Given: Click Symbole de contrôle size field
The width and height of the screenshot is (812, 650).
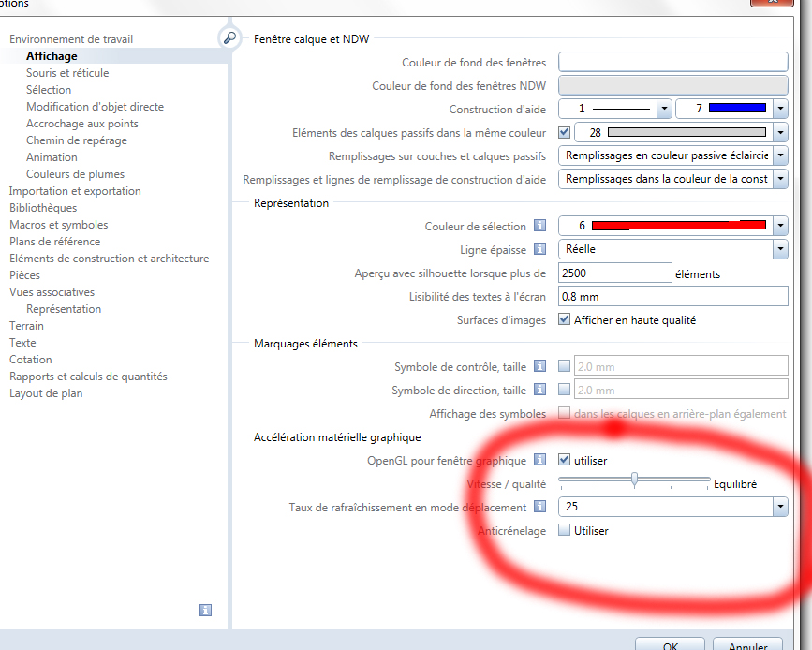Looking at the screenshot, I should coord(681,366).
